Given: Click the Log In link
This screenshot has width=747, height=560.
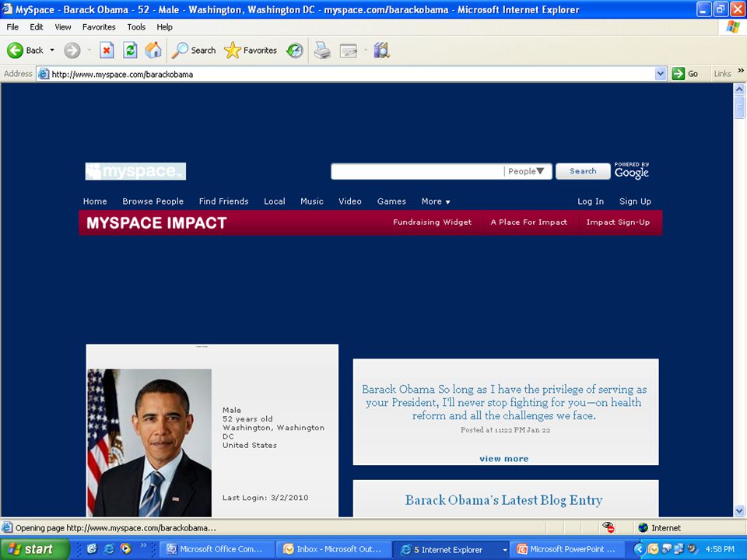Looking at the screenshot, I should pos(591,201).
